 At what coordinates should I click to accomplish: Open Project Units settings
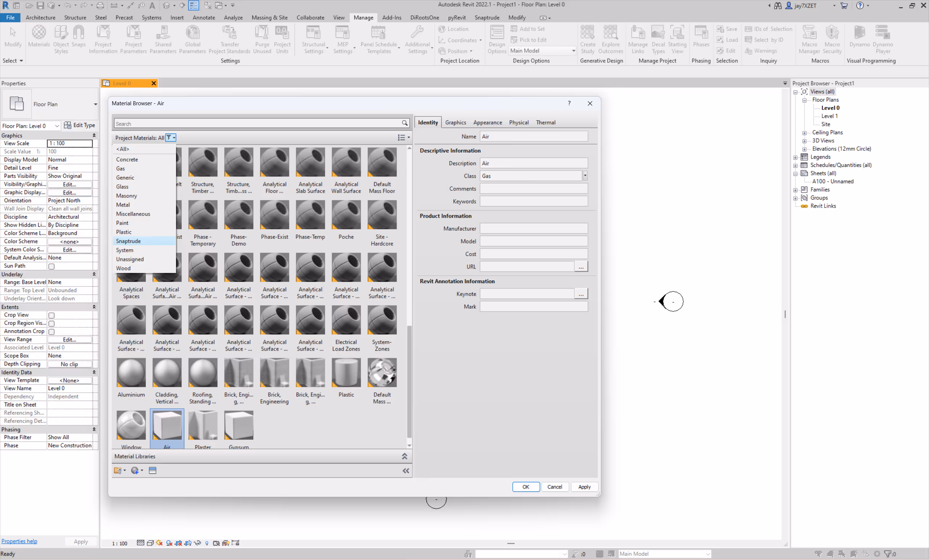(x=282, y=40)
